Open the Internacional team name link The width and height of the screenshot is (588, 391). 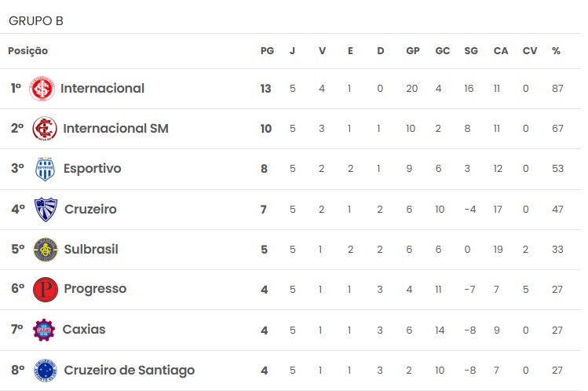coord(102,89)
